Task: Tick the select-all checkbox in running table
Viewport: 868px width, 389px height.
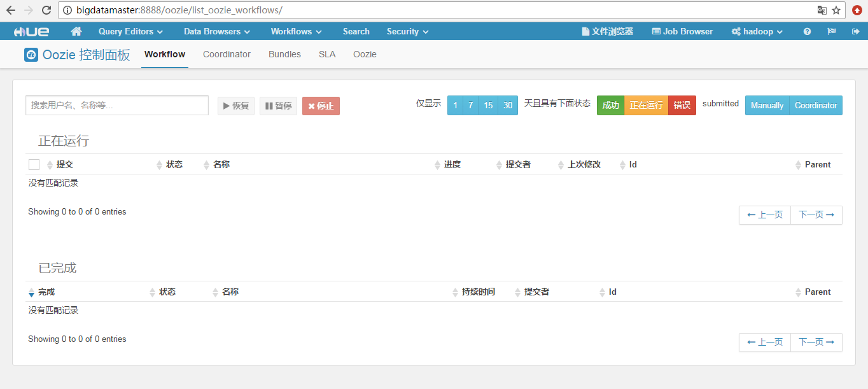Action: coord(34,165)
